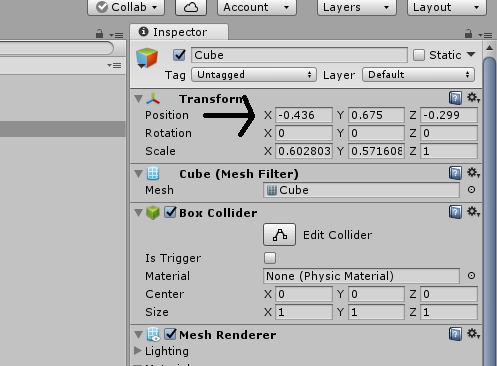
Task: Select the Inspector tab
Action: (179, 32)
